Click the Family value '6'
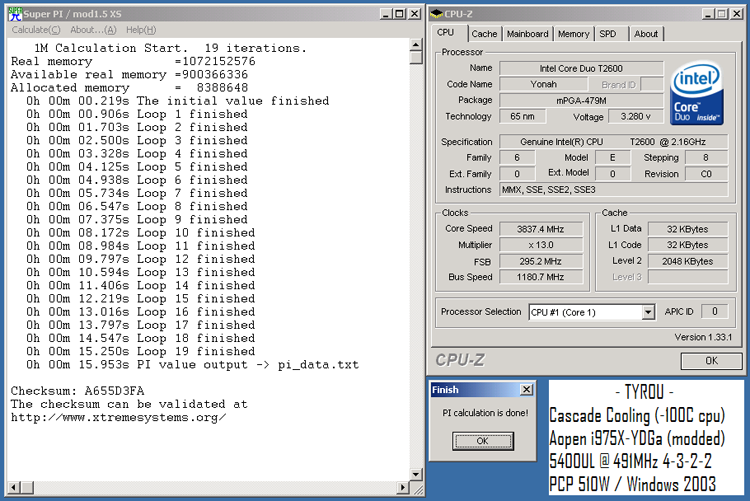Image resolution: width=750 pixels, height=501 pixels. [x=517, y=157]
